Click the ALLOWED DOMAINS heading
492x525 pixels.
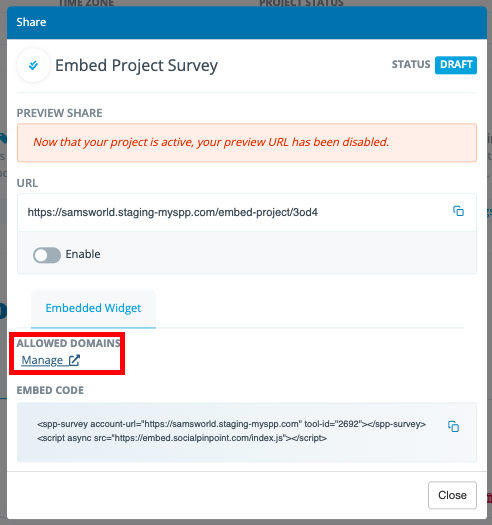69,343
